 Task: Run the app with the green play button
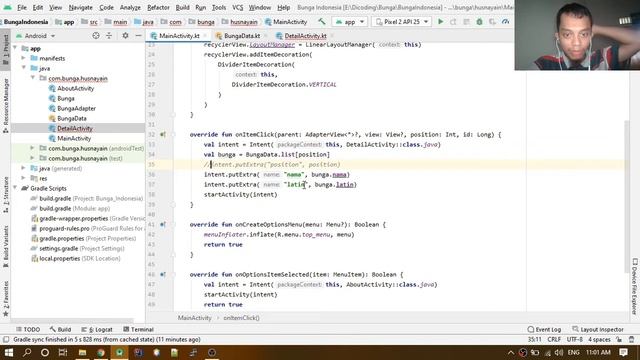440,22
